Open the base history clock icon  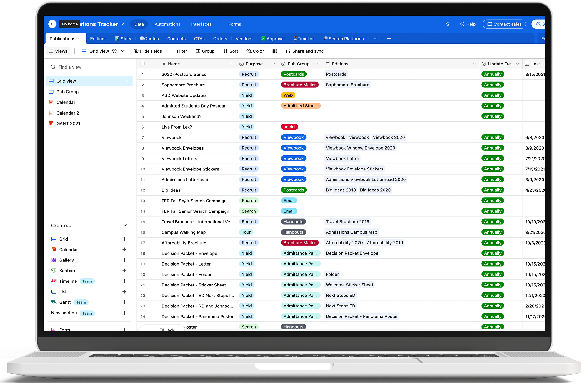pyautogui.click(x=448, y=24)
